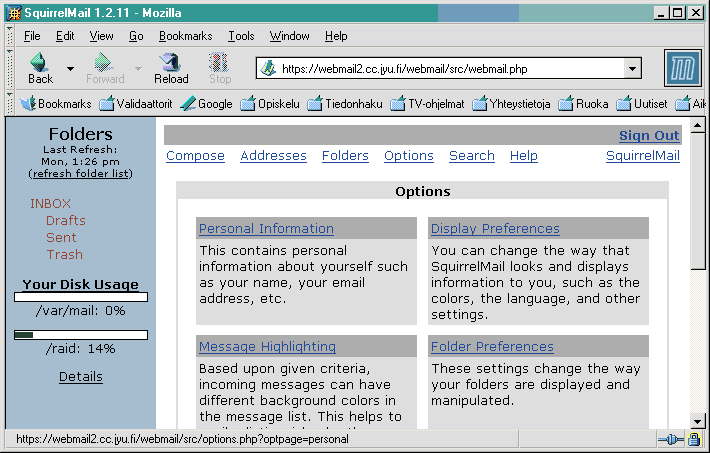
Task: Click the Stop loading icon
Action: [x=219, y=62]
